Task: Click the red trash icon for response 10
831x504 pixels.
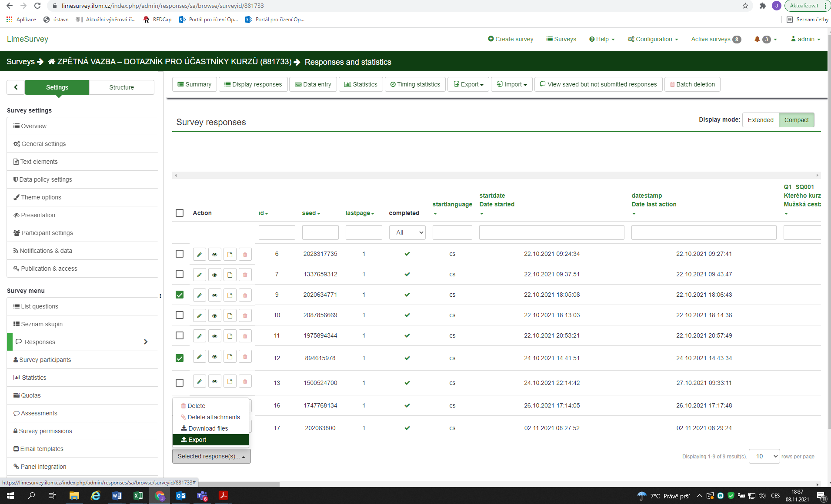Action: pyautogui.click(x=245, y=315)
